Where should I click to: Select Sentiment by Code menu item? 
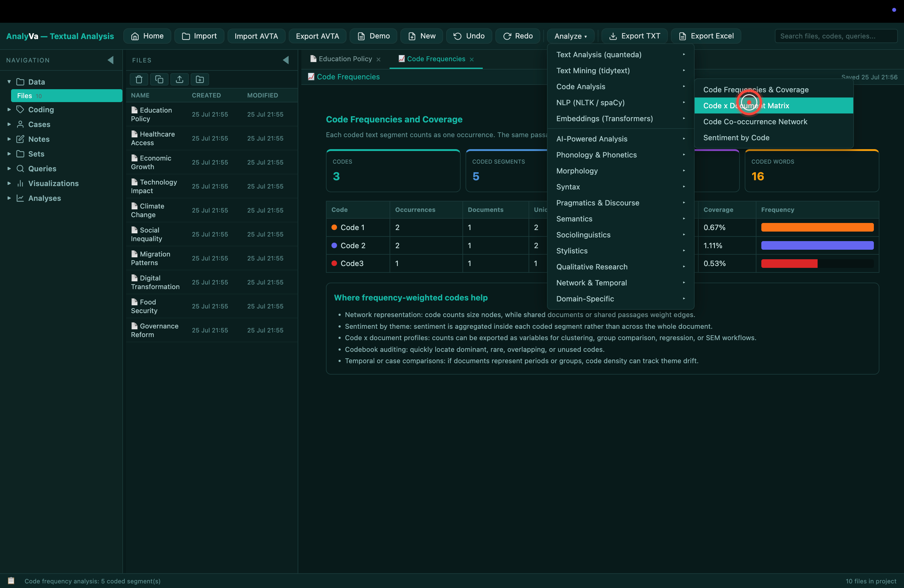(x=774, y=137)
